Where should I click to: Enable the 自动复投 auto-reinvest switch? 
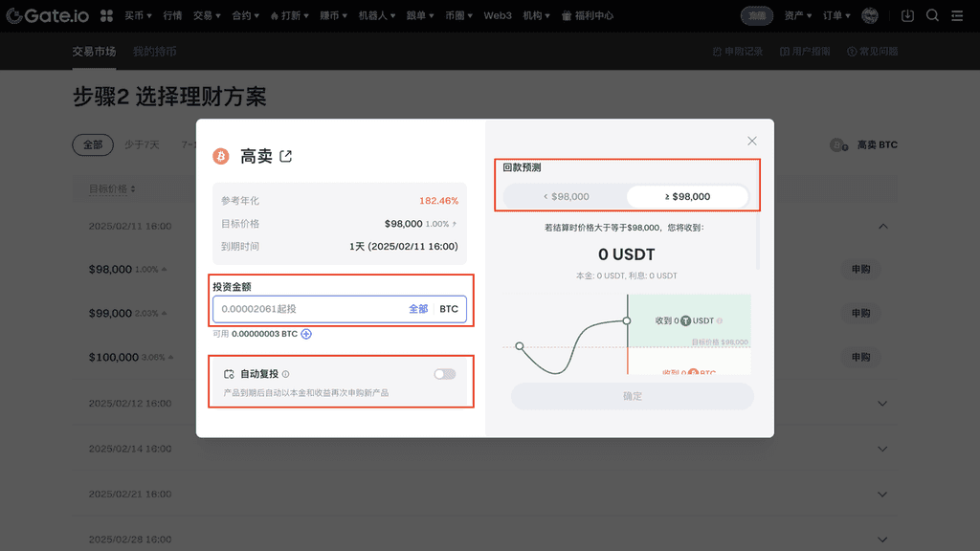(x=444, y=374)
